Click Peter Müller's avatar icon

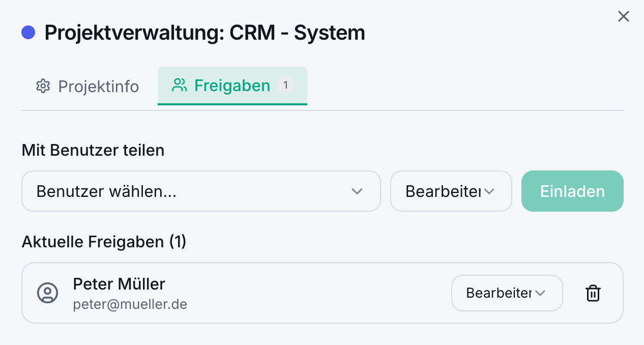47,293
